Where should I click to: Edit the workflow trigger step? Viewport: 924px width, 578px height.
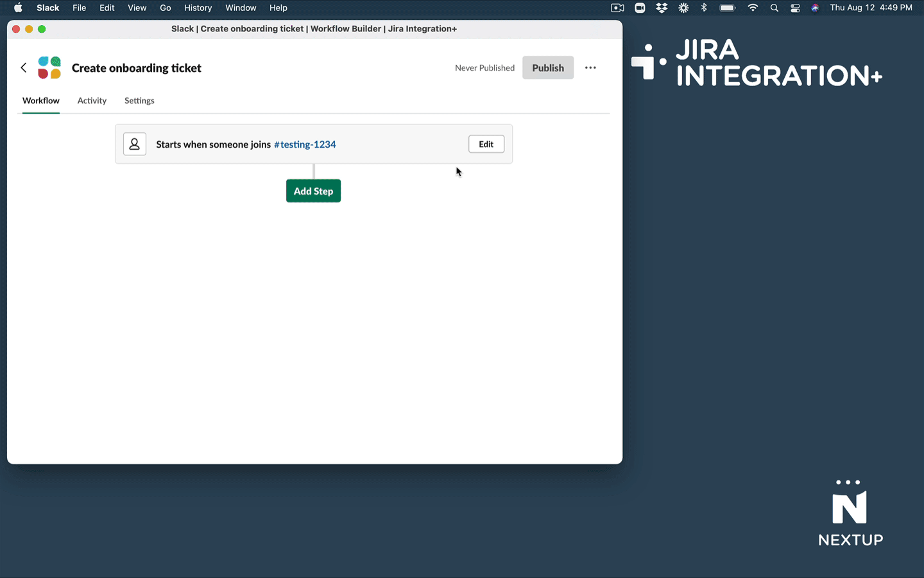[x=486, y=144]
